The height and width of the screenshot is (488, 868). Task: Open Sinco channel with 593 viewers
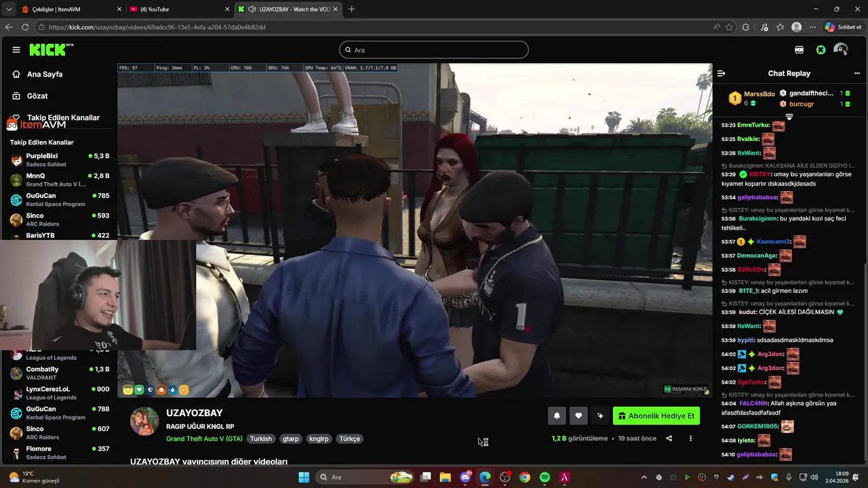tap(60, 220)
